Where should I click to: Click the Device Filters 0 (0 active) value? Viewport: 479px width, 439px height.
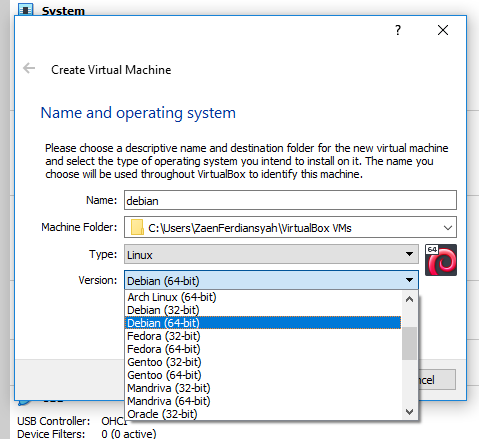tap(129, 434)
